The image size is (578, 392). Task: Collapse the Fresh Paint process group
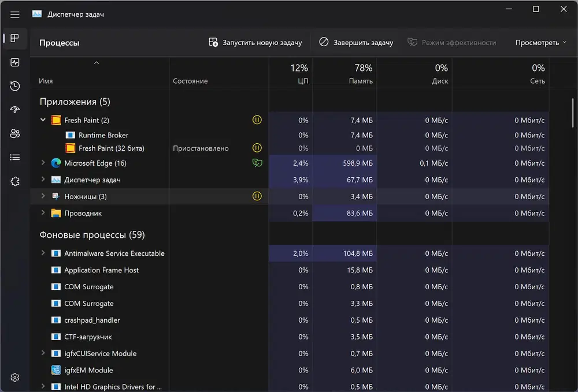pos(43,120)
